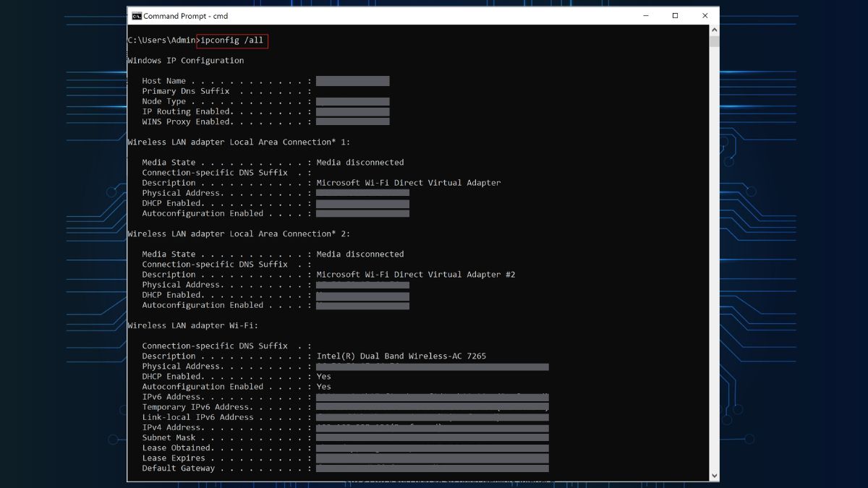This screenshot has height=488, width=868.
Task: Click the 'Lease Expires' label
Action: coord(174,458)
